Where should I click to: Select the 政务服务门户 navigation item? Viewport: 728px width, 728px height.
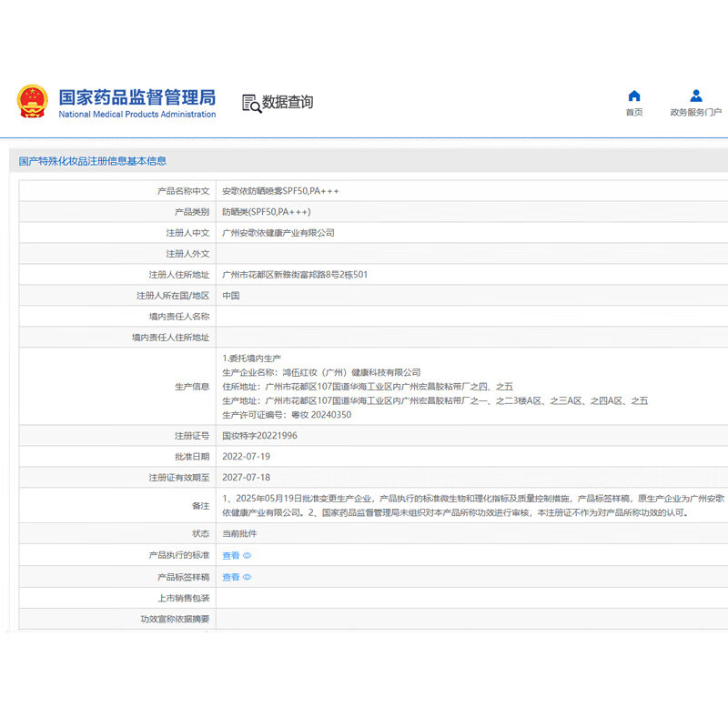(x=695, y=102)
